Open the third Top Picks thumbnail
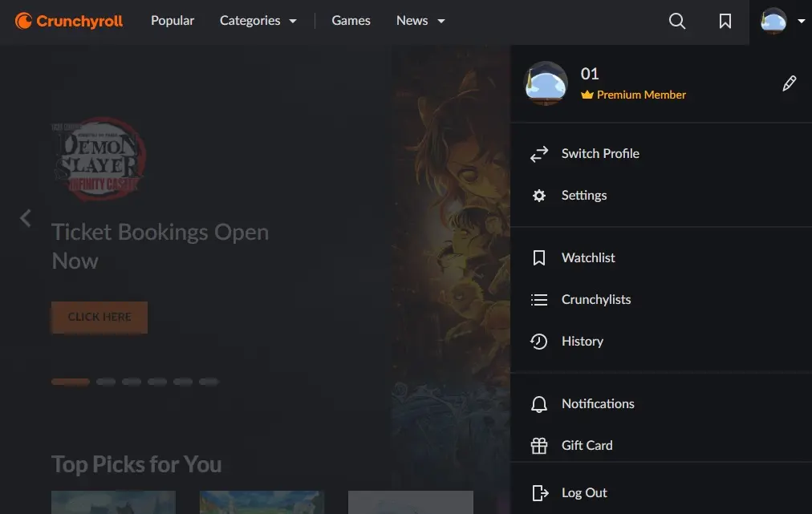 [411, 502]
